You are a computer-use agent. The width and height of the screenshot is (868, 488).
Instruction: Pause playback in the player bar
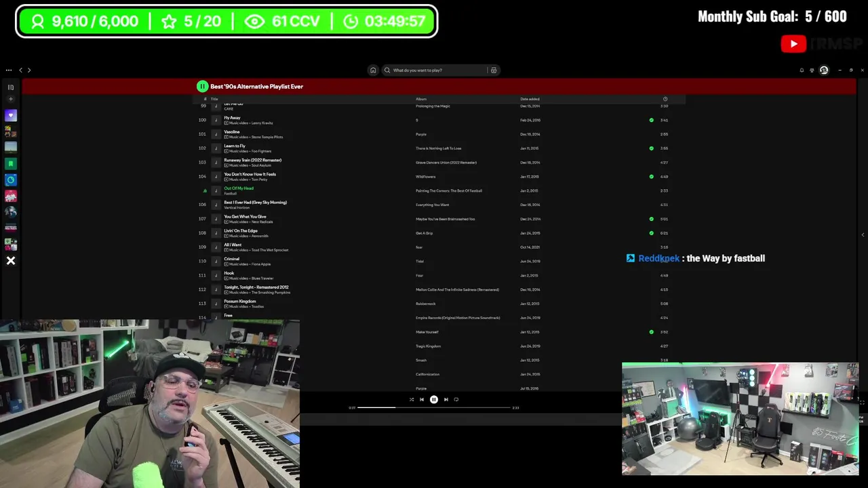click(x=434, y=399)
